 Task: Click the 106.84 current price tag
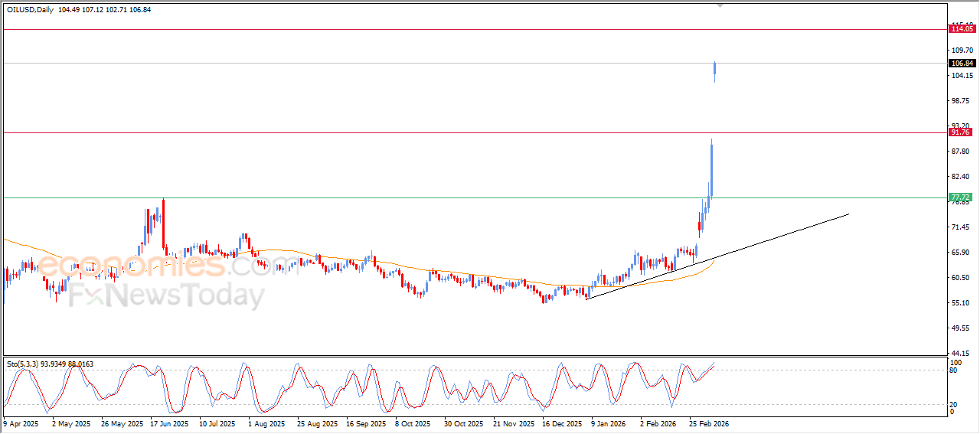pyautogui.click(x=961, y=63)
